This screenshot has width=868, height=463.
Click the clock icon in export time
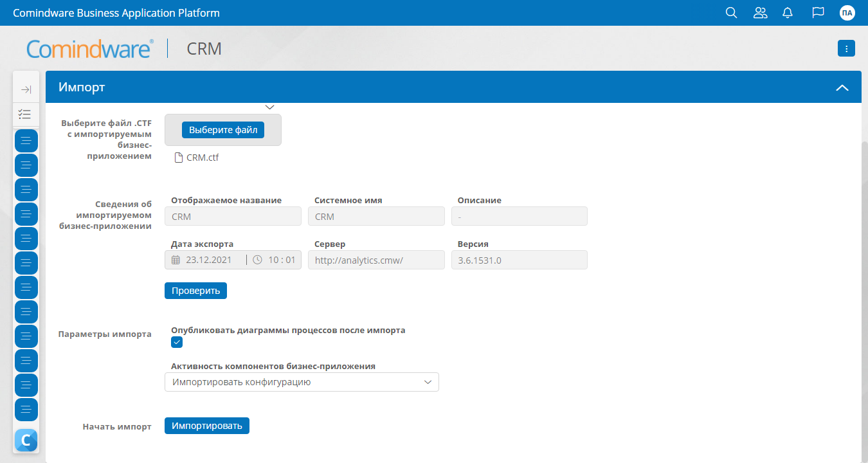click(257, 260)
